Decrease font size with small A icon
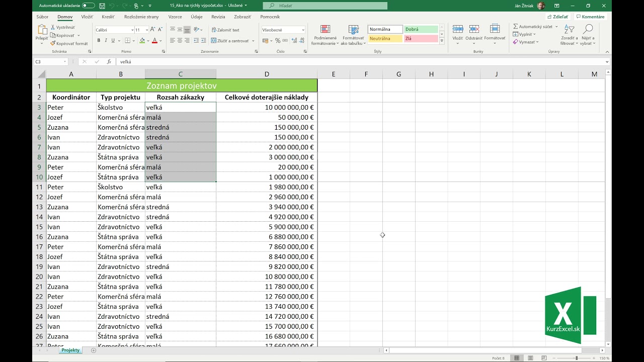644x362 pixels. [x=159, y=30]
